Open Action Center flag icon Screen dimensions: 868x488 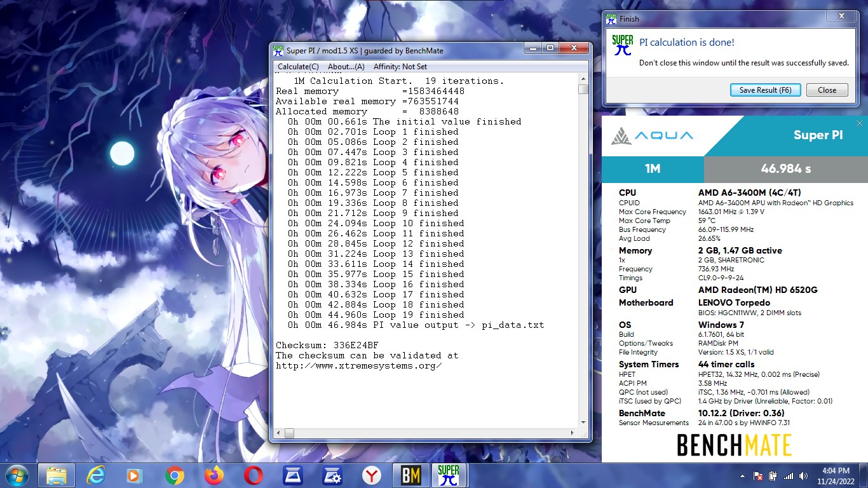[x=758, y=476]
